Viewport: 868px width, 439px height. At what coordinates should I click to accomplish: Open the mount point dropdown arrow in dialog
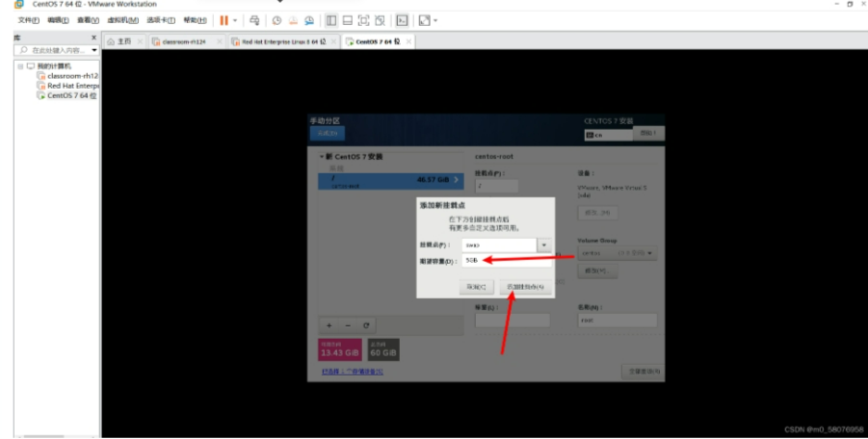pos(544,245)
